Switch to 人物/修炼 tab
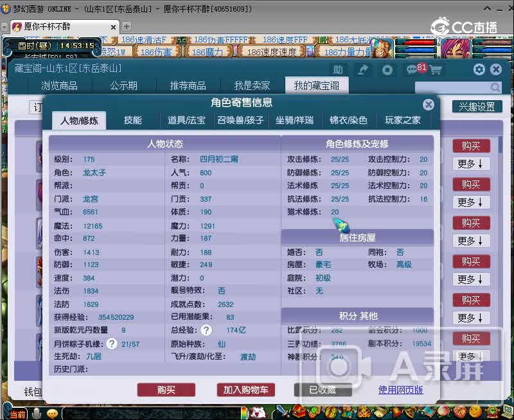 [79, 120]
